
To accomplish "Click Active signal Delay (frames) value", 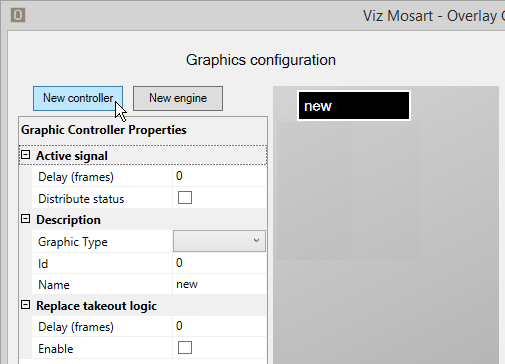I will click(219, 176).
